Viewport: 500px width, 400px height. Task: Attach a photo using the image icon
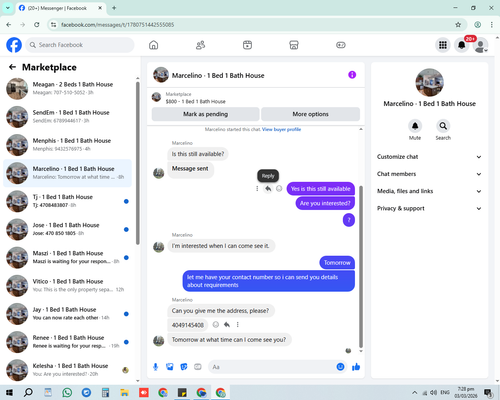170,367
